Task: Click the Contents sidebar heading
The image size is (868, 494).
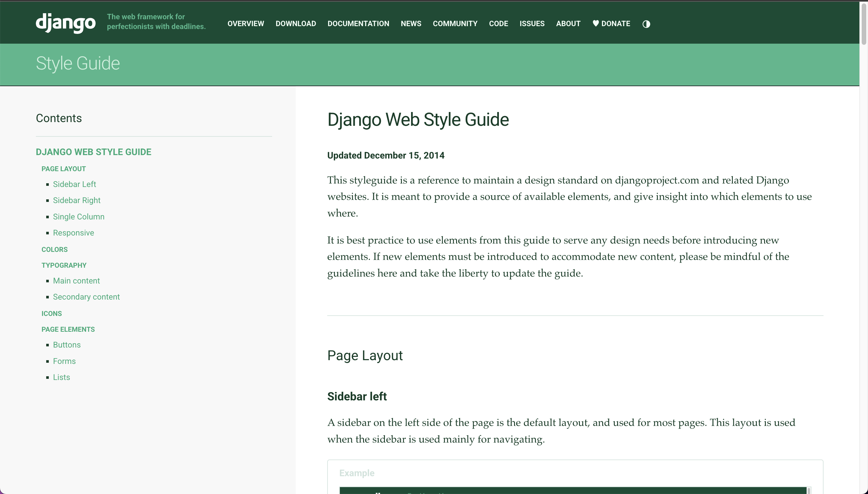Action: [59, 118]
